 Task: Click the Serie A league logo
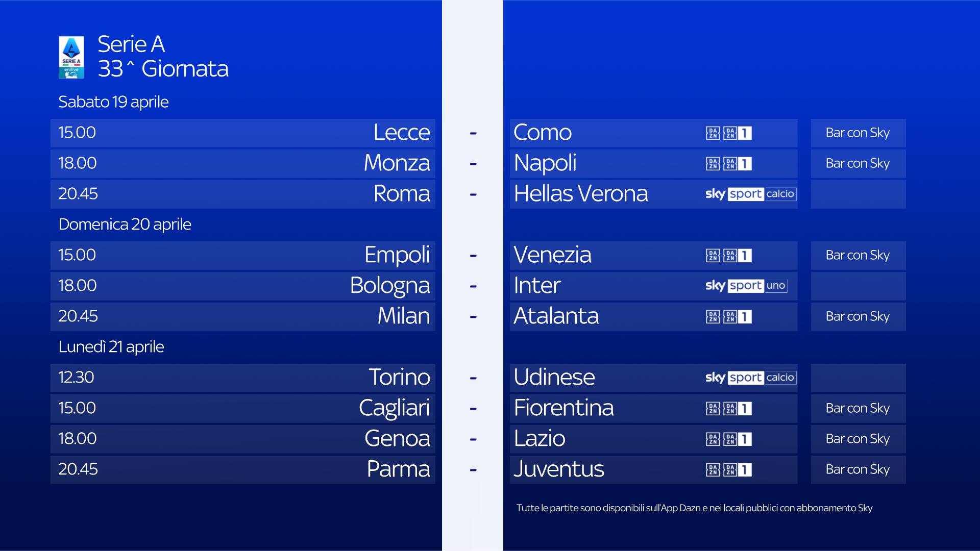tap(71, 57)
